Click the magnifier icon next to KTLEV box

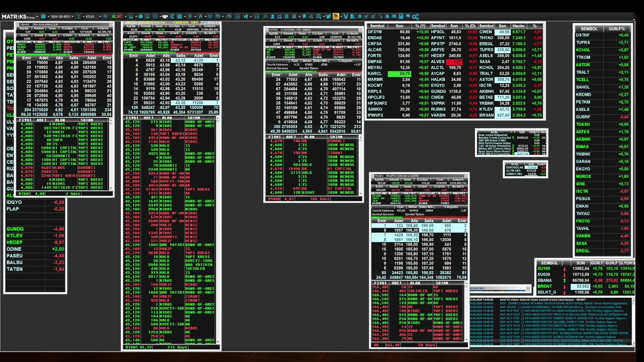click(x=106, y=17)
